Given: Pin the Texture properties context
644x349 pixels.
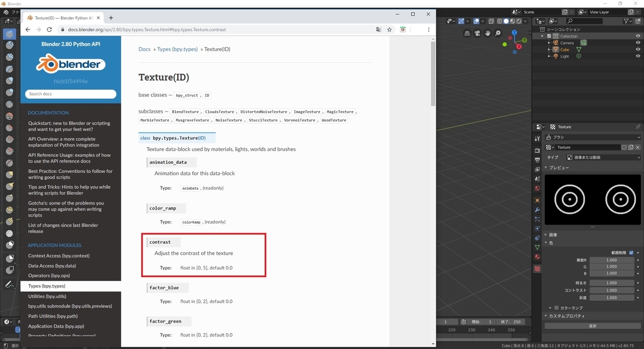Looking at the screenshot, I should click(638, 127).
